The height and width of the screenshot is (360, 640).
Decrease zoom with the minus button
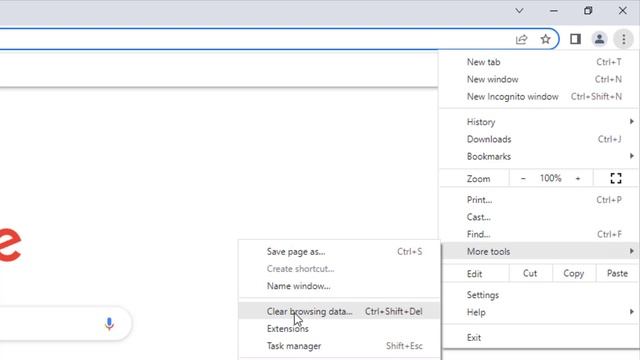point(523,178)
